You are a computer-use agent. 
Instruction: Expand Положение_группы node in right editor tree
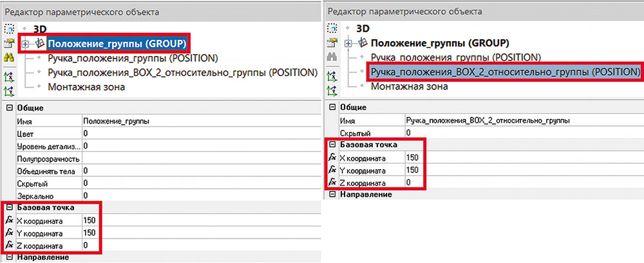348,43
